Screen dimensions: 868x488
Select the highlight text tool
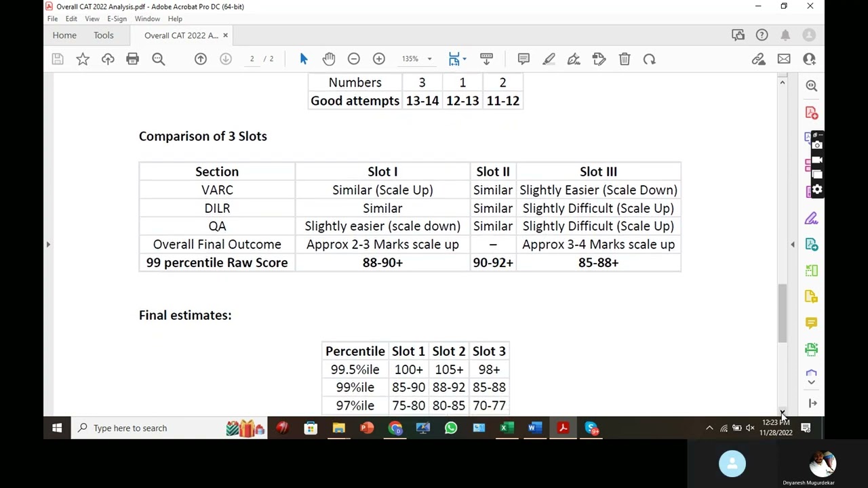coord(549,59)
